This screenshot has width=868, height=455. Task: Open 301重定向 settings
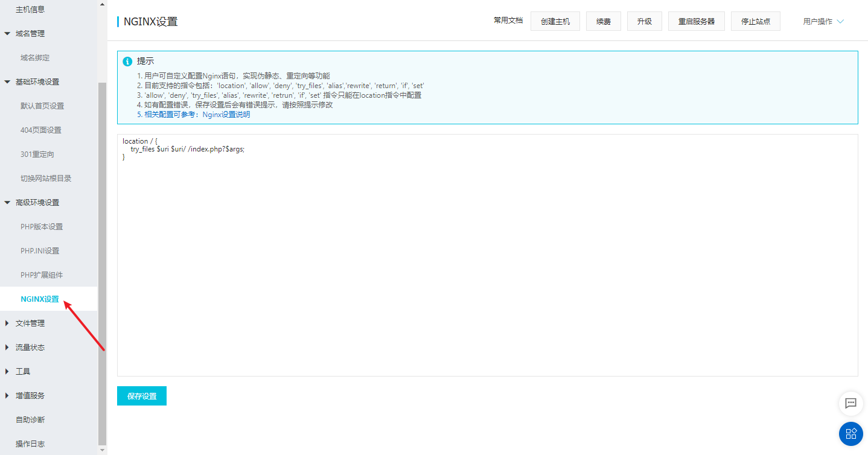click(x=37, y=154)
